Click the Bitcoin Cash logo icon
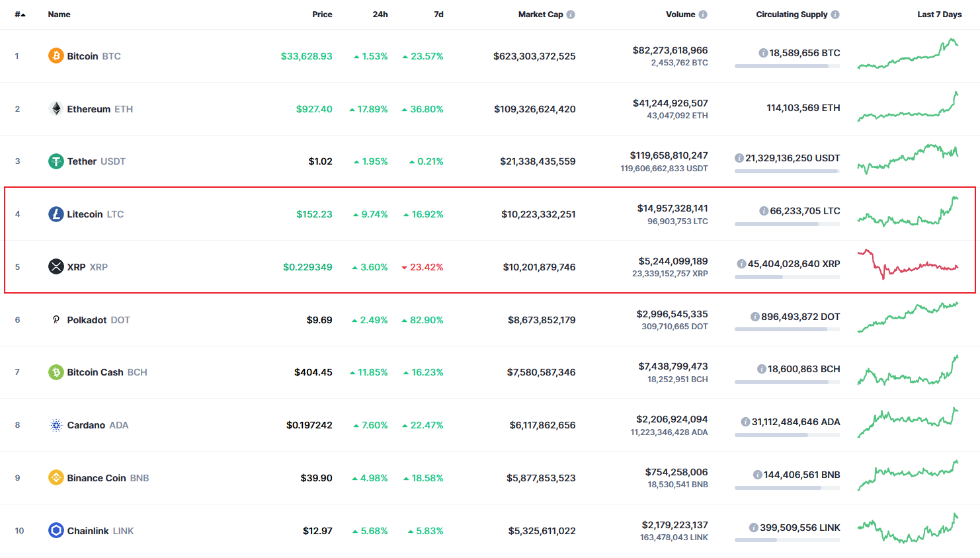980x558 pixels. click(56, 372)
